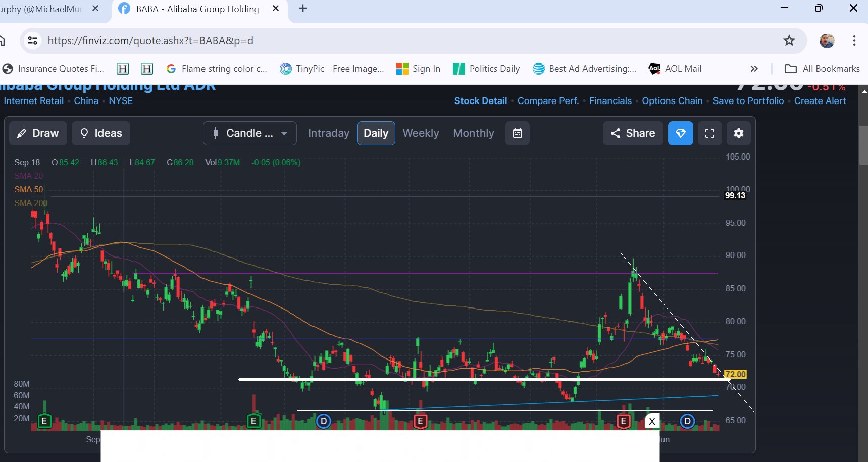The width and height of the screenshot is (868, 462).
Task: Open the site information icon in address bar
Action: pos(33,40)
